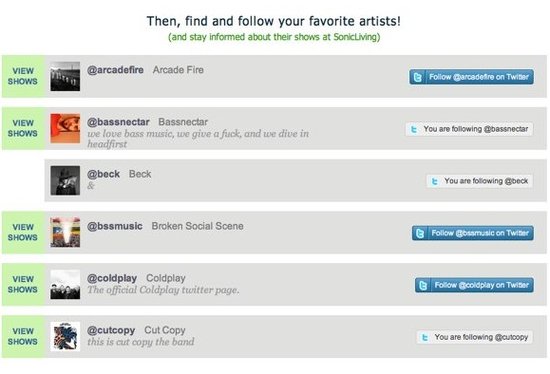Click Twitter icon beside following @cutcopy
Viewport: 550px width, 374px height.
[x=425, y=337]
